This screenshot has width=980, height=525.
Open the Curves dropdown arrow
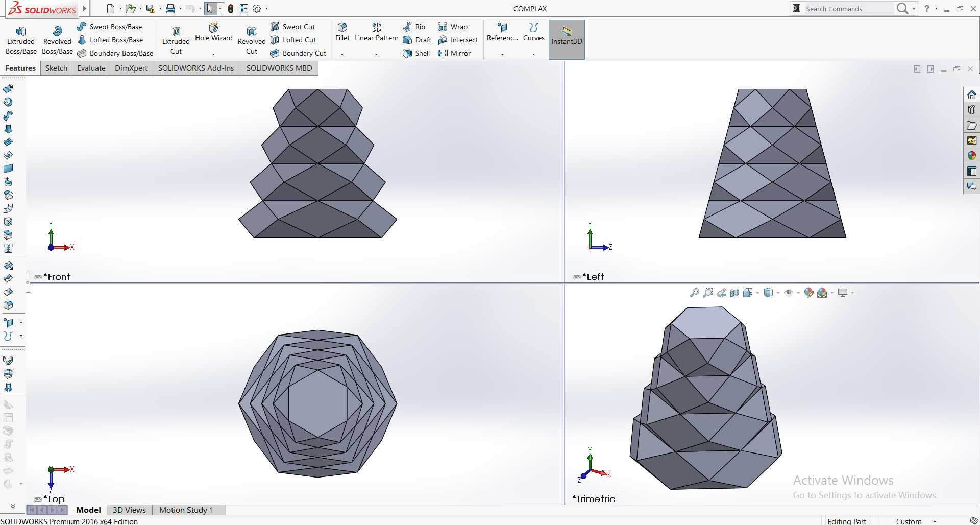[533, 54]
